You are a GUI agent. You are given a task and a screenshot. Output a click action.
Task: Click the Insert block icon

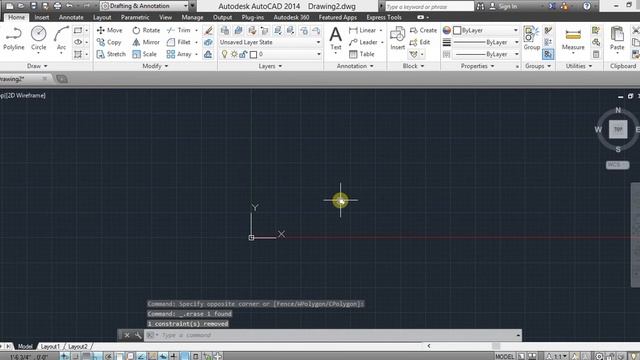pyautogui.click(x=397, y=38)
